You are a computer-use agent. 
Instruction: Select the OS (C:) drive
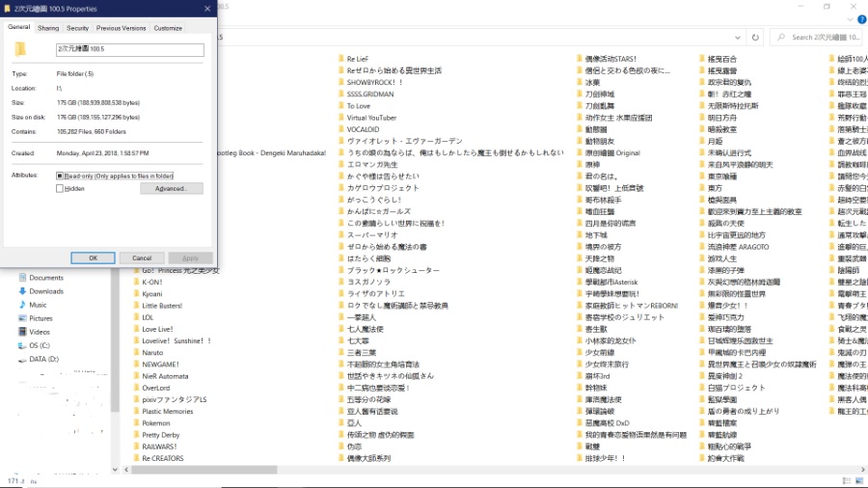40,345
